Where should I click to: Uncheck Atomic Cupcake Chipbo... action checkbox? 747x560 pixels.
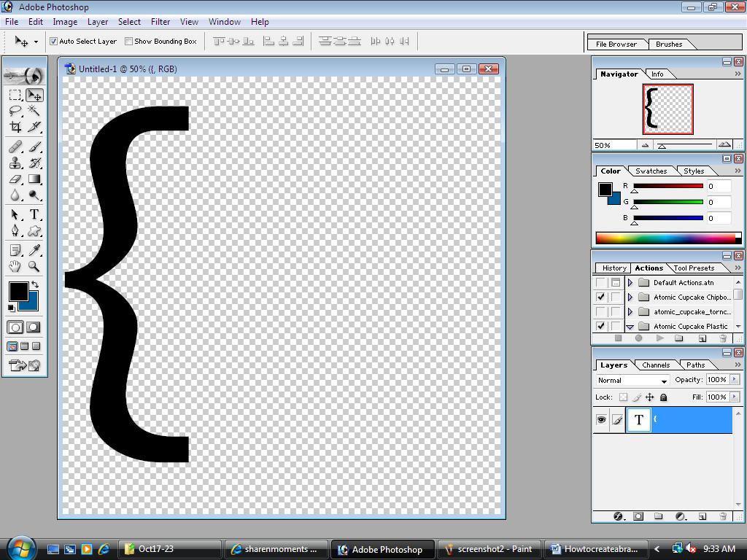click(601, 297)
